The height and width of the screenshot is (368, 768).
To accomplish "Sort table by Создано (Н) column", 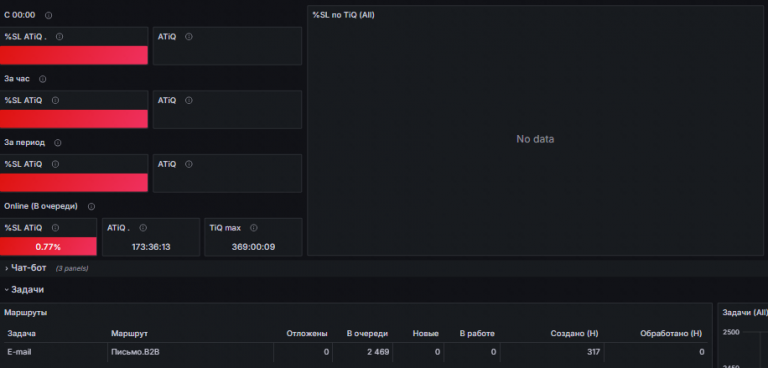I will tap(575, 333).
